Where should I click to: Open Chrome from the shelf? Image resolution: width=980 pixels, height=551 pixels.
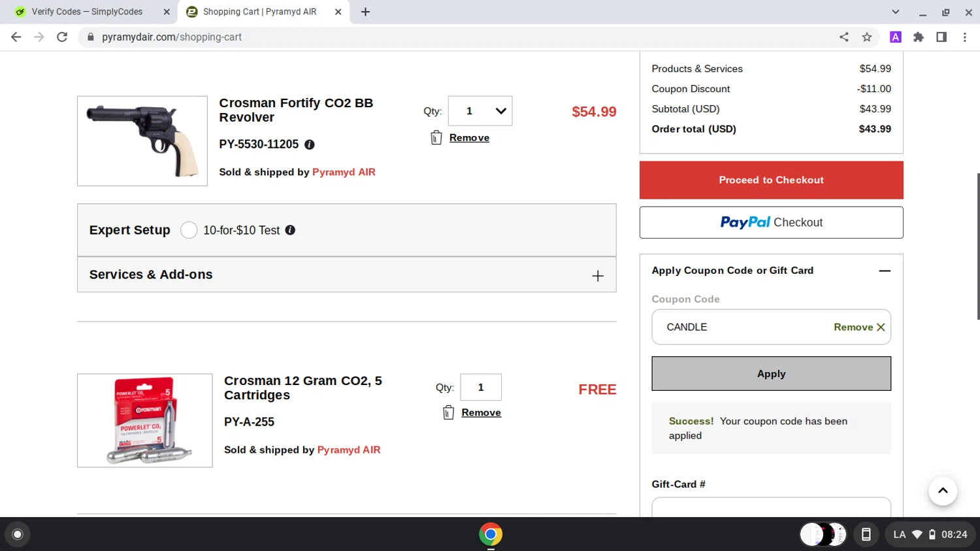pyautogui.click(x=491, y=534)
